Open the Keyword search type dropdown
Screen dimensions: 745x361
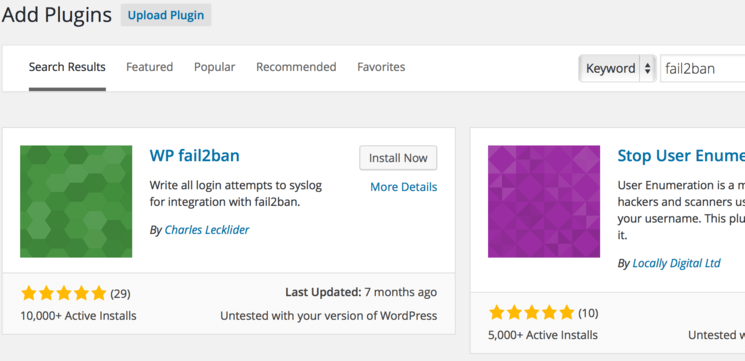[617, 68]
